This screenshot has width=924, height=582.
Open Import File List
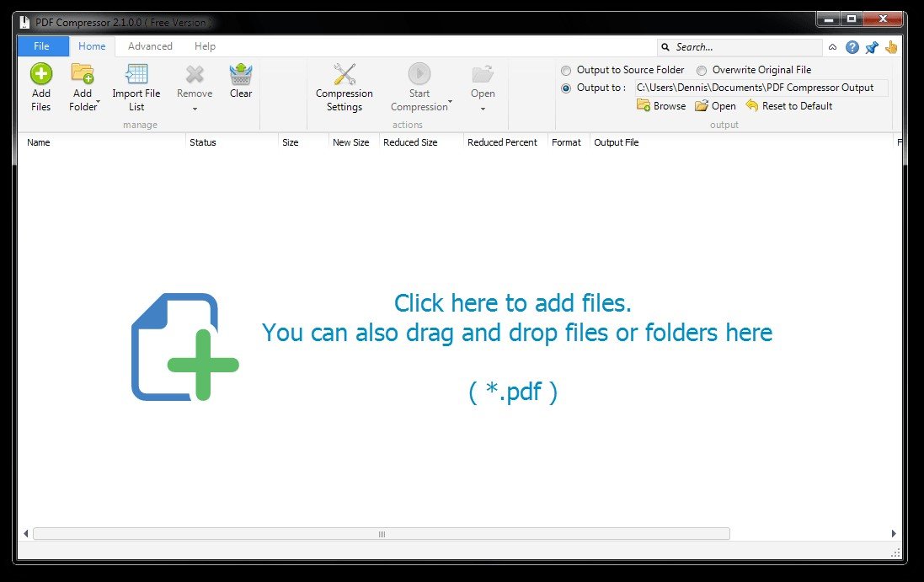click(x=136, y=88)
